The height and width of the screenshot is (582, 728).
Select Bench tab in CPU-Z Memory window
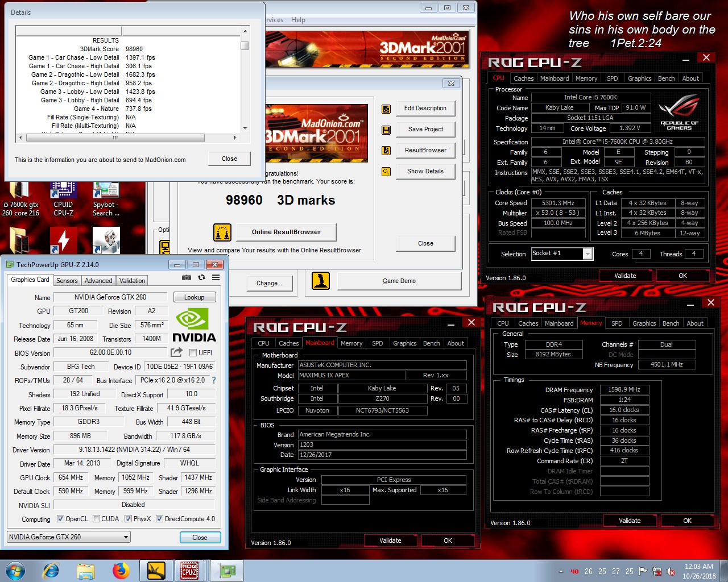pyautogui.click(x=671, y=323)
